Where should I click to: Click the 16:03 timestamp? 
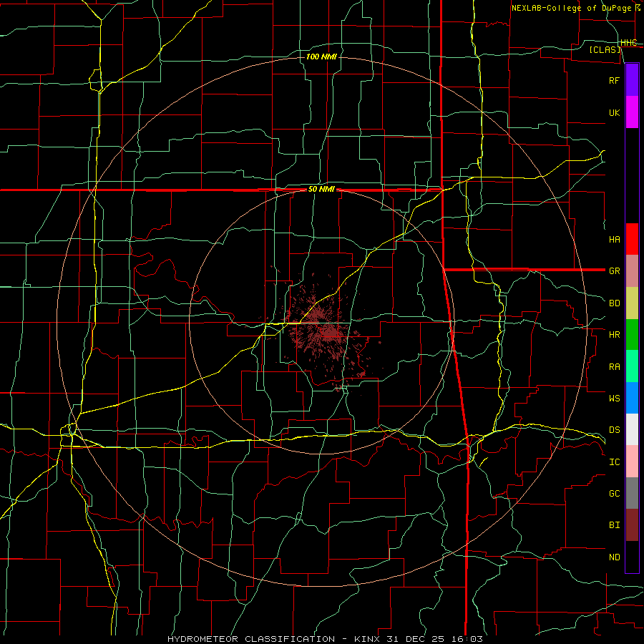pyautogui.click(x=469, y=639)
